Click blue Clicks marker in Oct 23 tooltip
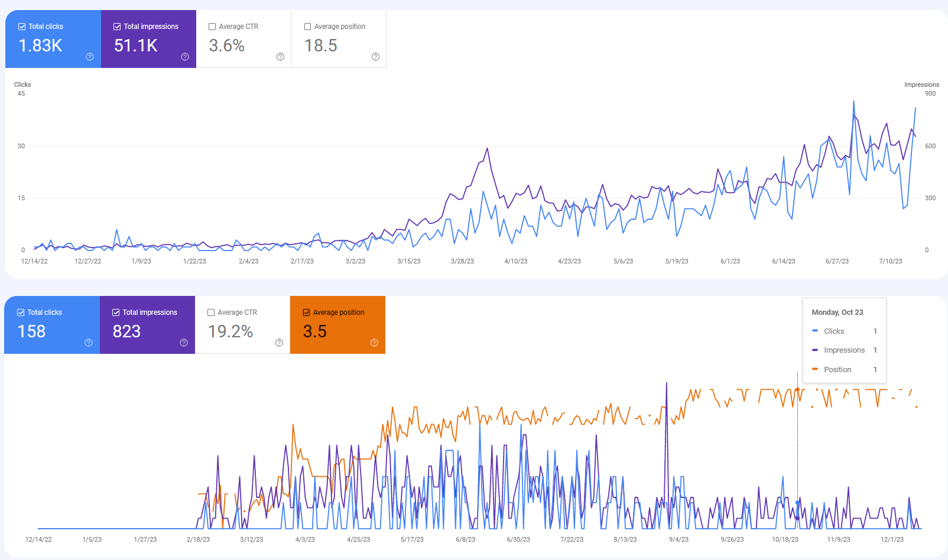The height and width of the screenshot is (560, 948). click(815, 331)
